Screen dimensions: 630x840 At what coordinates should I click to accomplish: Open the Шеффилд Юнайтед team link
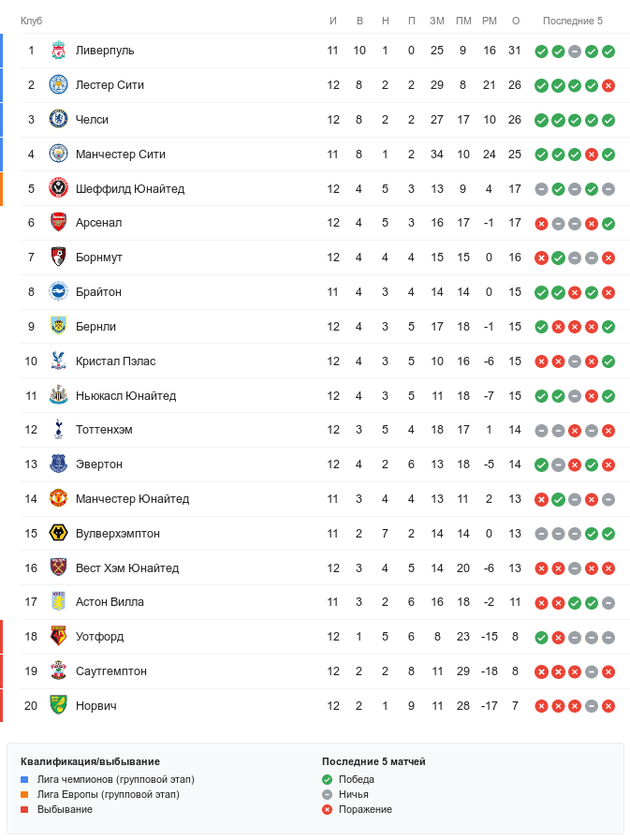pos(129,189)
